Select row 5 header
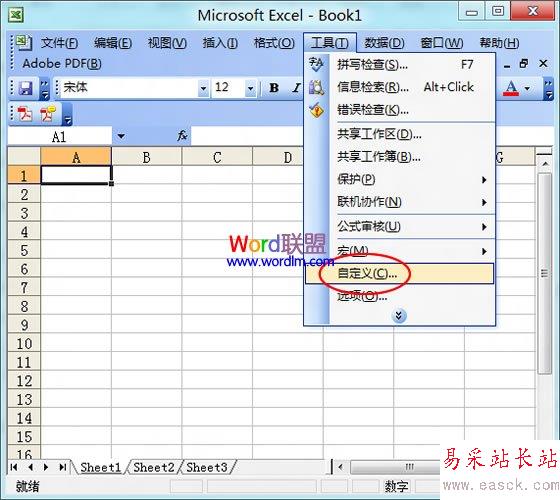The width and height of the screenshot is (560, 500). pyautogui.click(x=24, y=250)
